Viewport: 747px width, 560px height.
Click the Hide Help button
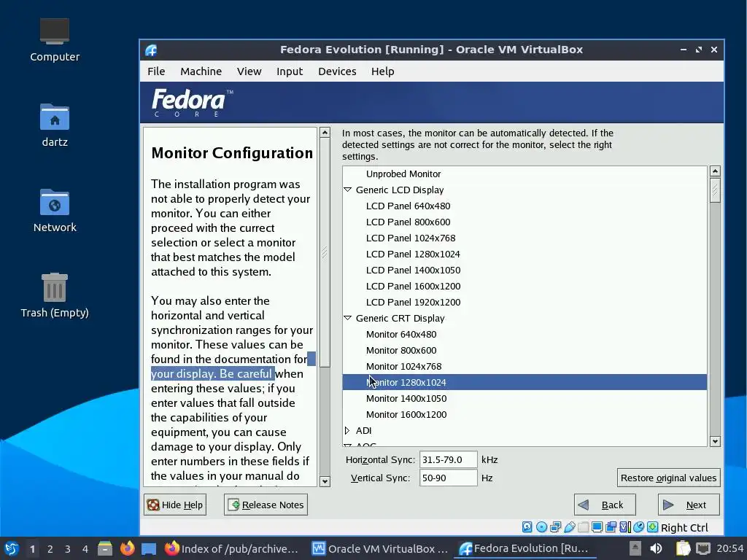(175, 505)
